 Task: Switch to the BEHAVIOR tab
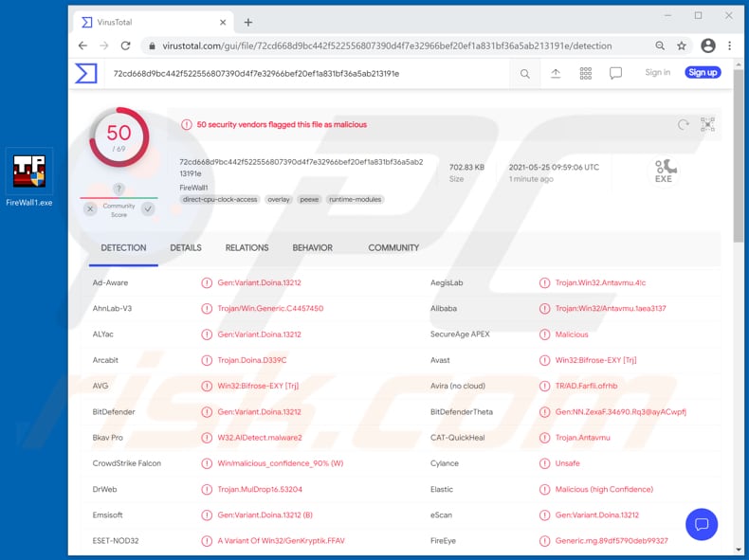point(312,248)
